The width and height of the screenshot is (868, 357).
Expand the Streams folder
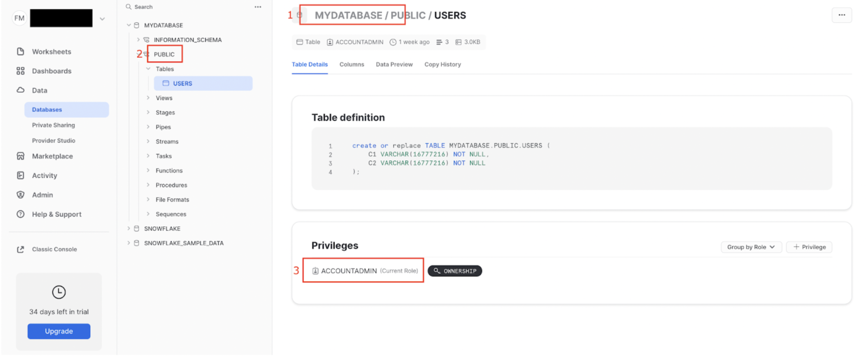coord(148,141)
